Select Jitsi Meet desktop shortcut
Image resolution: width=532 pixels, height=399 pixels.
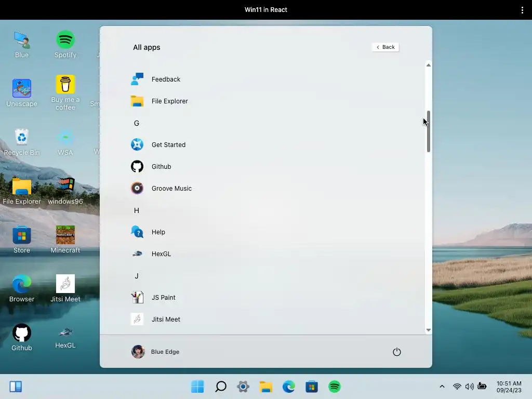coord(65,289)
